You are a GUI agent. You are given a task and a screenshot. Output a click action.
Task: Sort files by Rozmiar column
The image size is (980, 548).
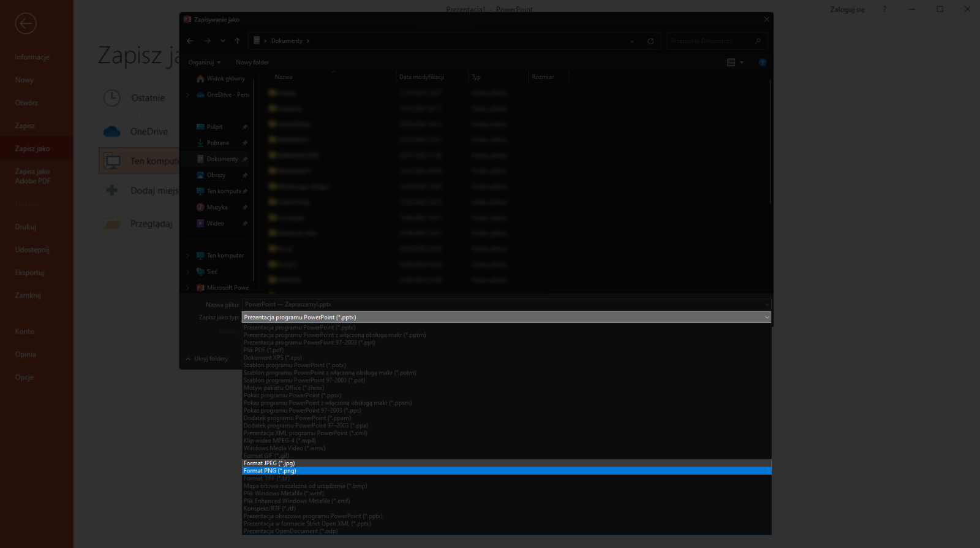pyautogui.click(x=543, y=77)
